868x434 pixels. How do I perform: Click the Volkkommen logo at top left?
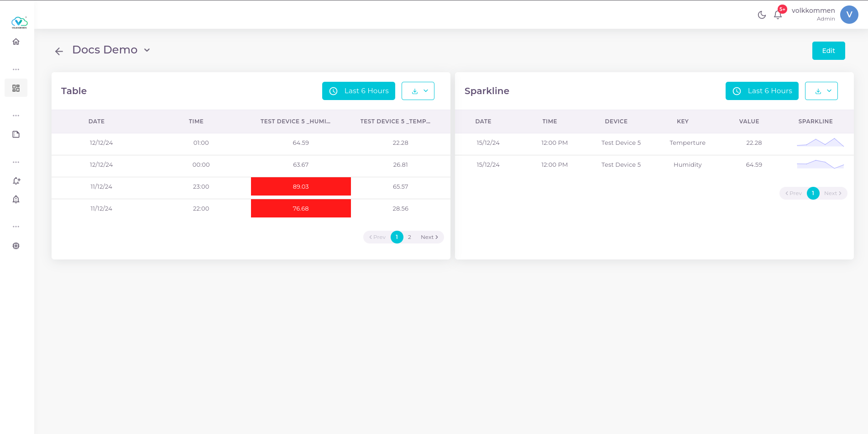tap(19, 22)
